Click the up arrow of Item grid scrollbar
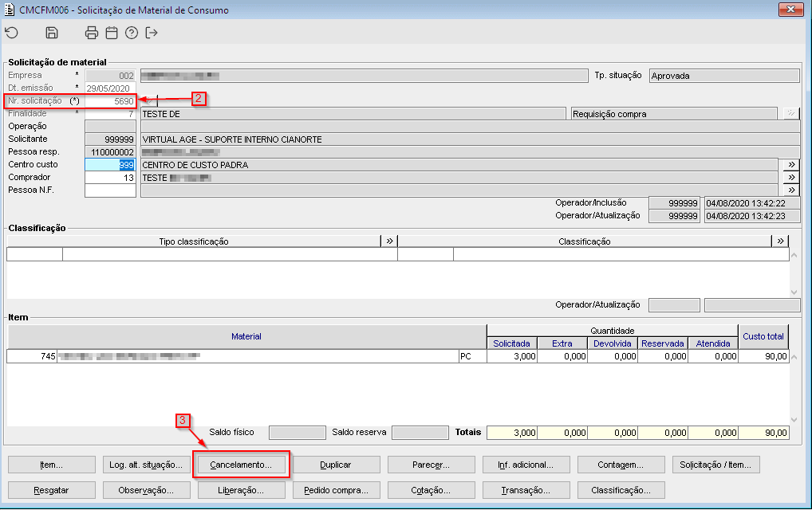 [x=794, y=356]
